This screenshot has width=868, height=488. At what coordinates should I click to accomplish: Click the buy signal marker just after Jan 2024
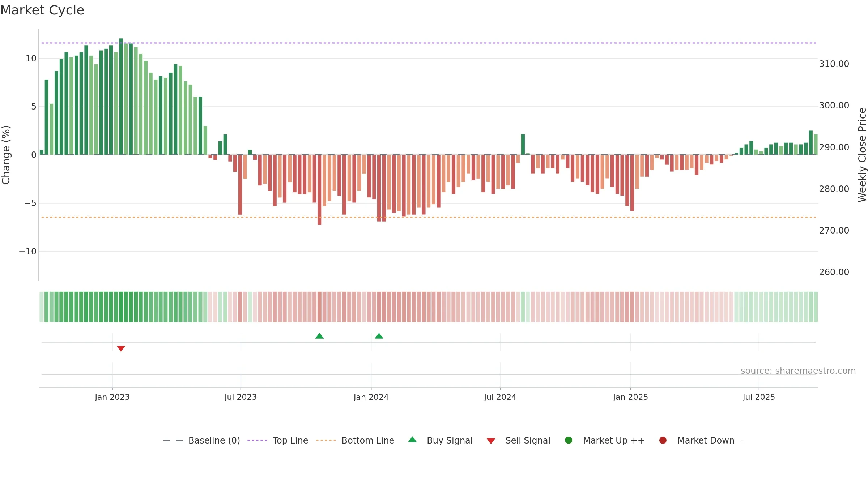click(379, 336)
